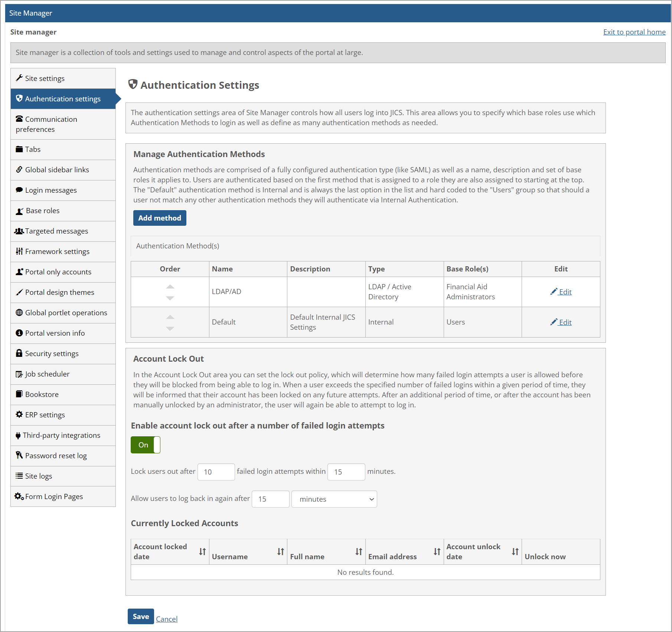Open Communication preferences via its headset icon
The height and width of the screenshot is (632, 672).
[x=19, y=119]
